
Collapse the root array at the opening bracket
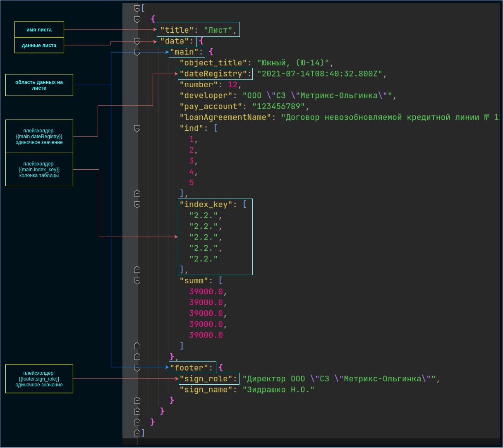[x=137, y=8]
